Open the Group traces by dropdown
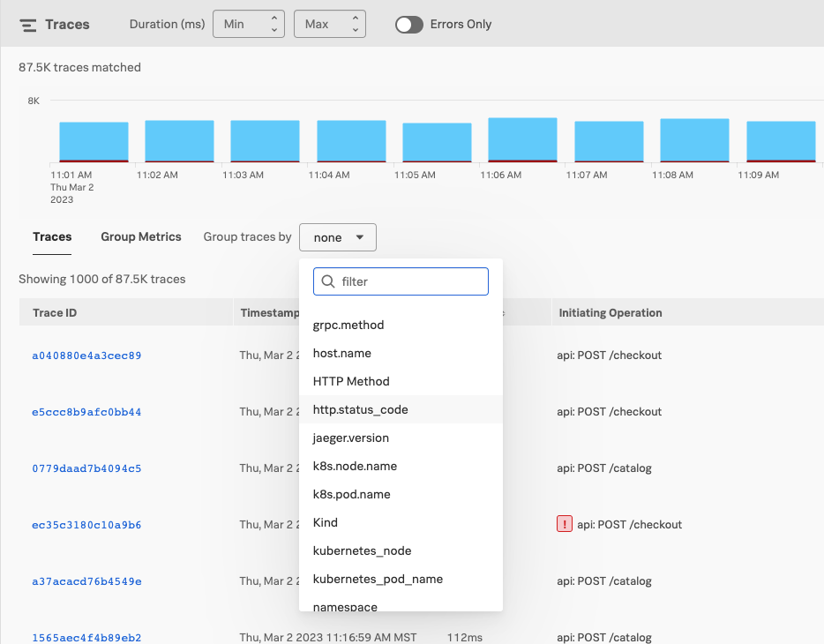The width and height of the screenshot is (824, 644). click(x=337, y=237)
